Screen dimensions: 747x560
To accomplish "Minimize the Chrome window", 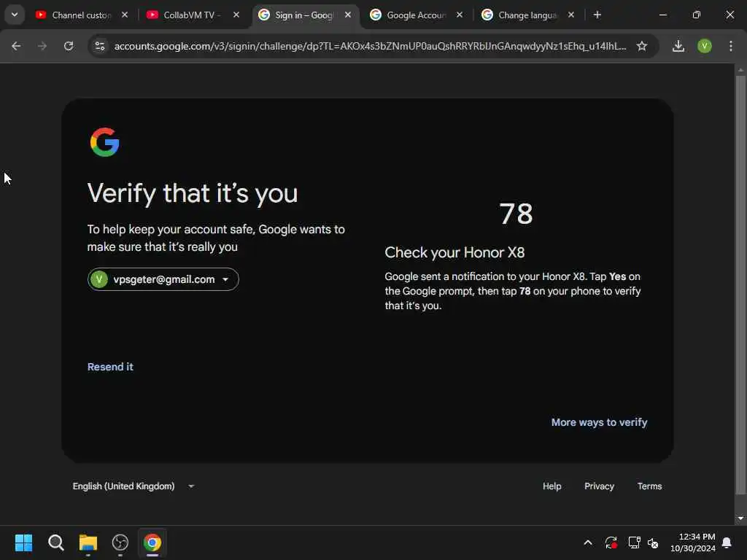I will 662,15.
